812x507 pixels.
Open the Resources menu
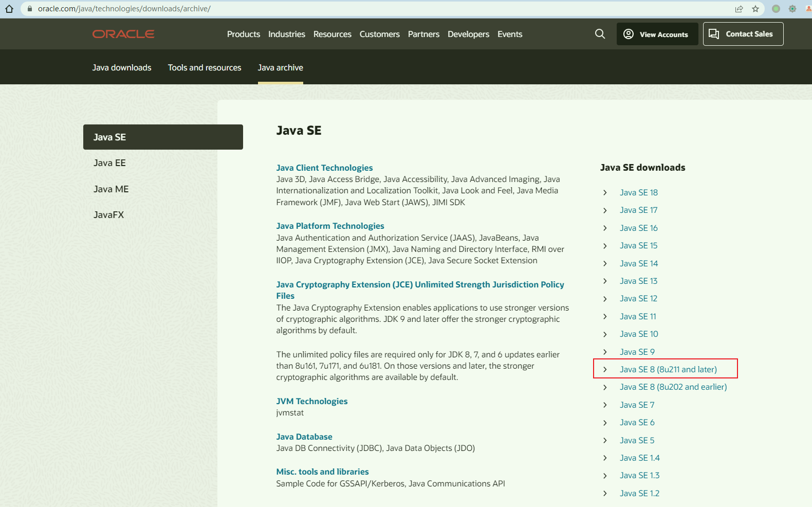pos(333,34)
